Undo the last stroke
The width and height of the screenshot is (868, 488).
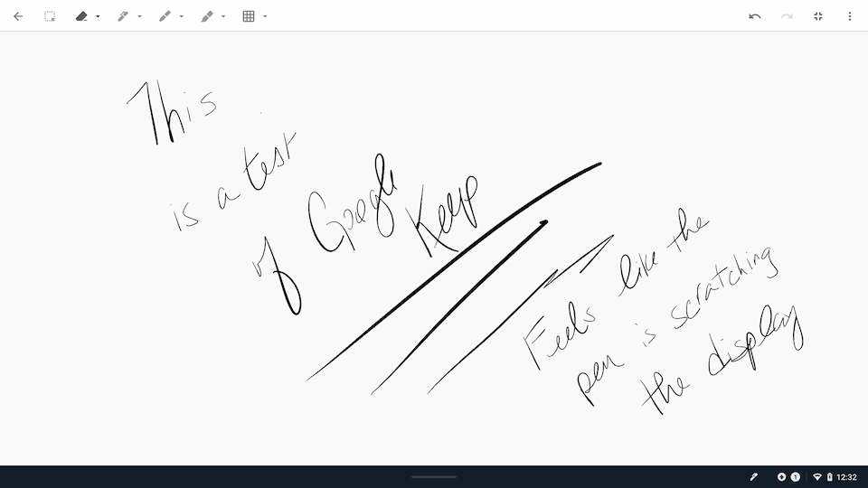[x=754, y=16]
